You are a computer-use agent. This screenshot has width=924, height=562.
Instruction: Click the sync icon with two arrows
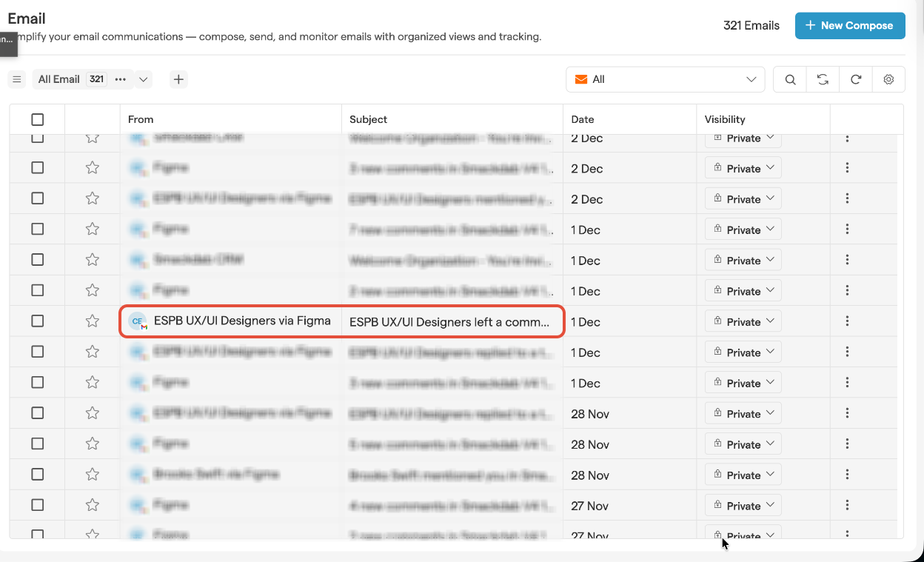(x=823, y=80)
